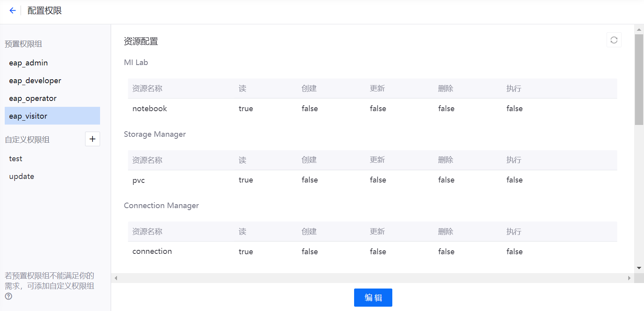644x311 pixels.
Task: Click the refresh icon in resource configuration
Action: click(x=614, y=40)
